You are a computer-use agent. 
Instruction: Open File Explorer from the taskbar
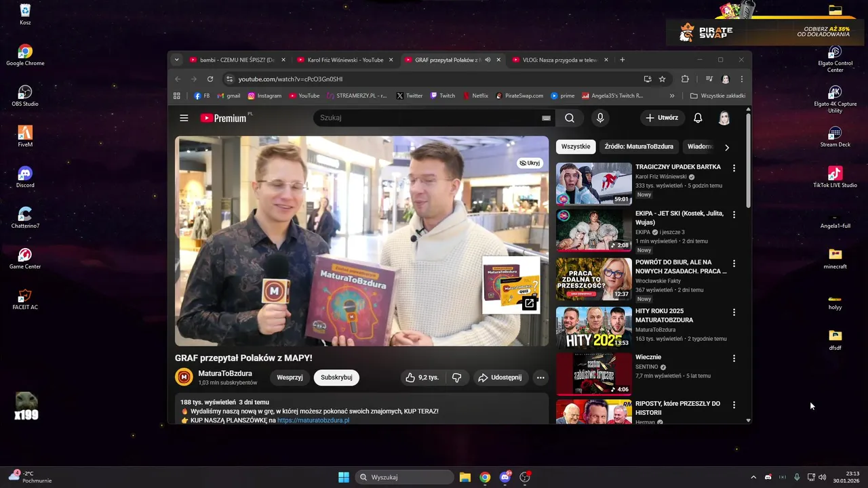[465, 477]
